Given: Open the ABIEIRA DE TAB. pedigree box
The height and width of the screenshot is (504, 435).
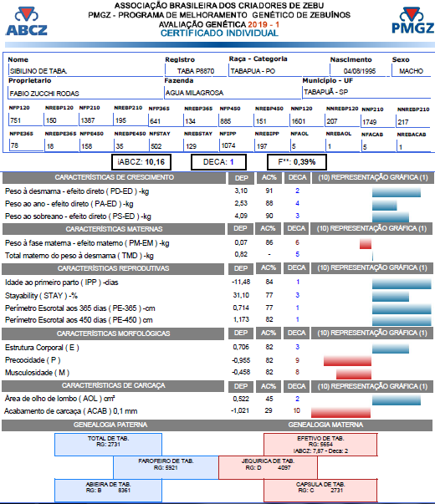Looking at the screenshot, I should point(108,490).
